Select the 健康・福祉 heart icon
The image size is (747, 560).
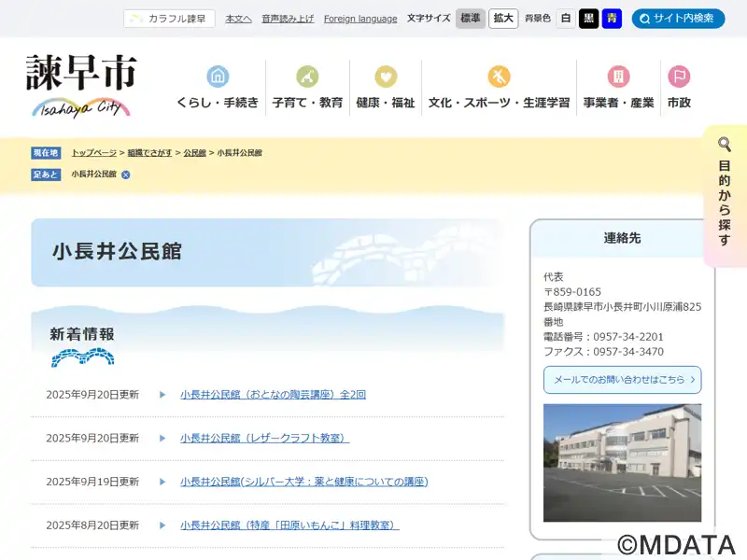(386, 77)
